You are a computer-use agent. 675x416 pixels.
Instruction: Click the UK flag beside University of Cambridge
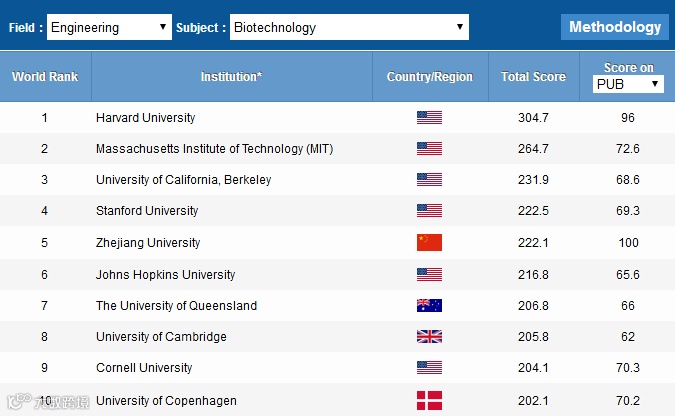pyautogui.click(x=429, y=338)
